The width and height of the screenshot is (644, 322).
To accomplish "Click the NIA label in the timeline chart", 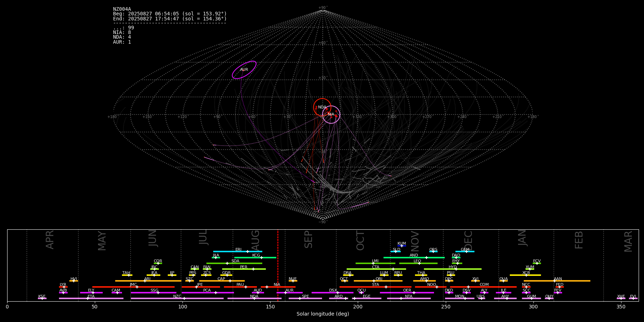I will click(277, 285).
